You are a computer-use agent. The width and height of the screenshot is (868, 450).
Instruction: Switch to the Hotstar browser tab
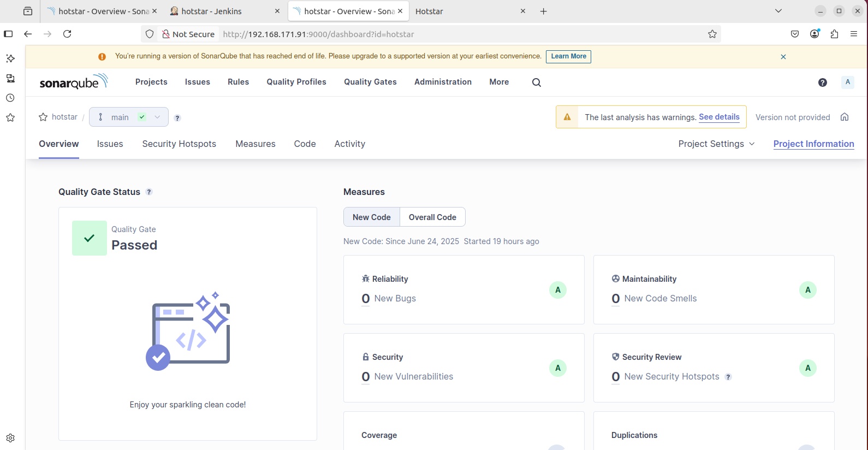coord(469,11)
